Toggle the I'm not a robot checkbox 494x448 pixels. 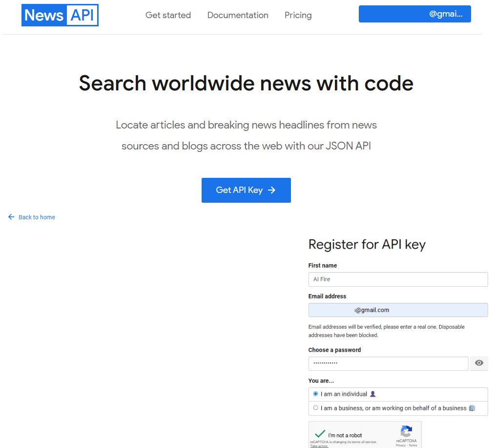320,434
